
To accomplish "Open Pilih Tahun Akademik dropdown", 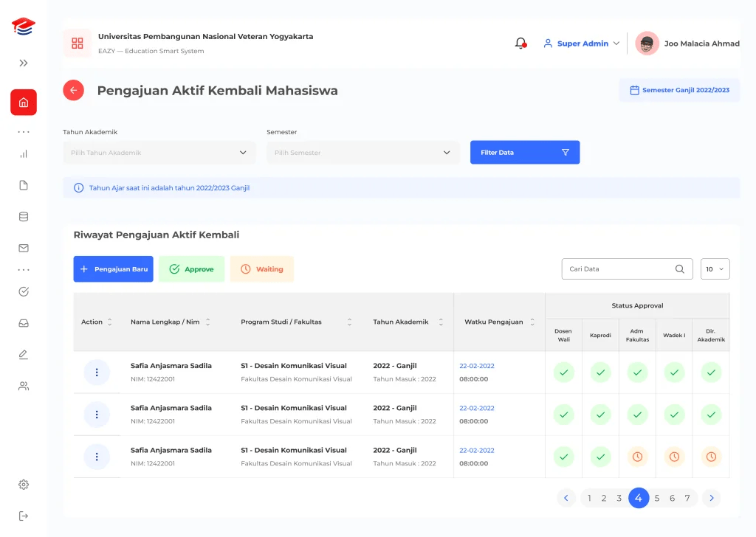I will click(x=159, y=153).
